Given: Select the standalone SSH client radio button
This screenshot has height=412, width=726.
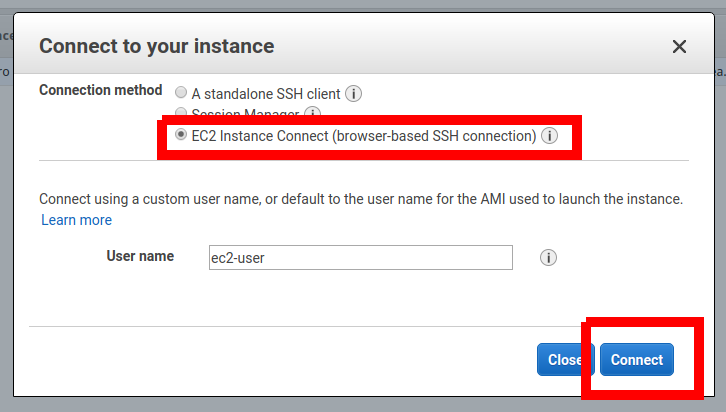Looking at the screenshot, I should tap(181, 92).
